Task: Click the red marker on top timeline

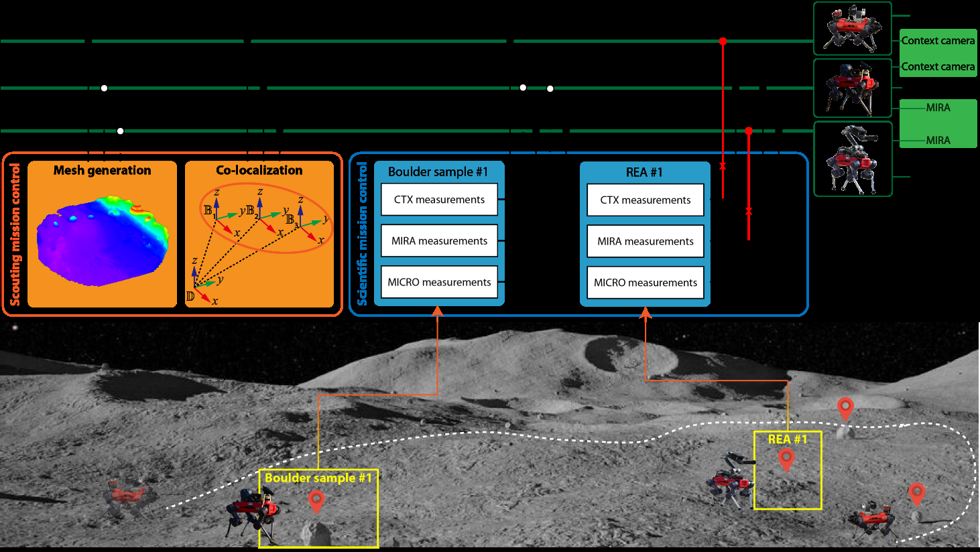Action: point(723,42)
